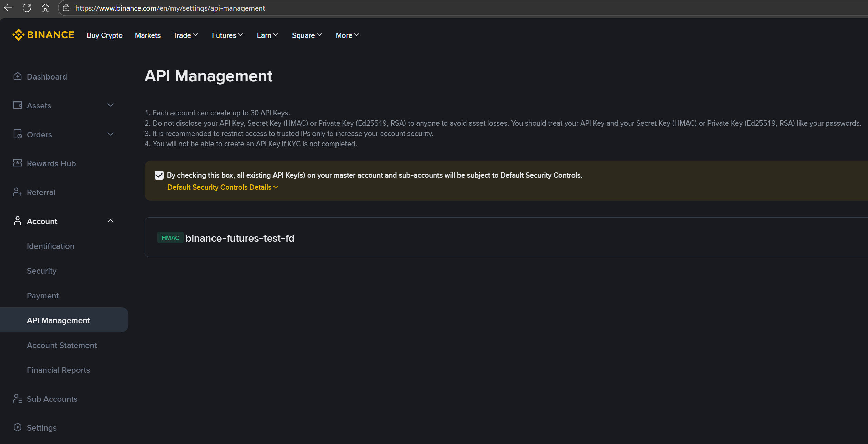
Task: Open the Futures dropdown menu
Action: pyautogui.click(x=227, y=35)
